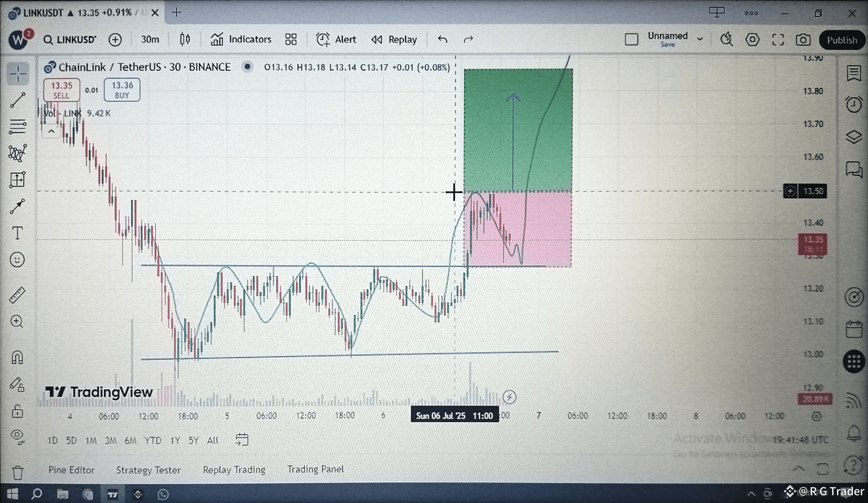Publish the chart idea

pos(842,40)
